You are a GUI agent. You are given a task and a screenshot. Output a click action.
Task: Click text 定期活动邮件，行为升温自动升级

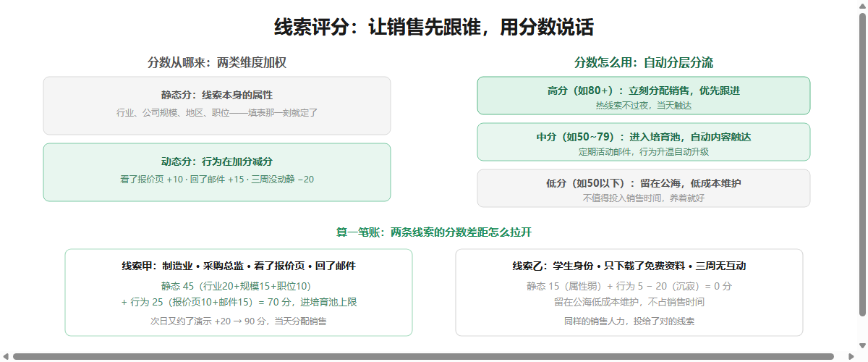[x=644, y=151]
